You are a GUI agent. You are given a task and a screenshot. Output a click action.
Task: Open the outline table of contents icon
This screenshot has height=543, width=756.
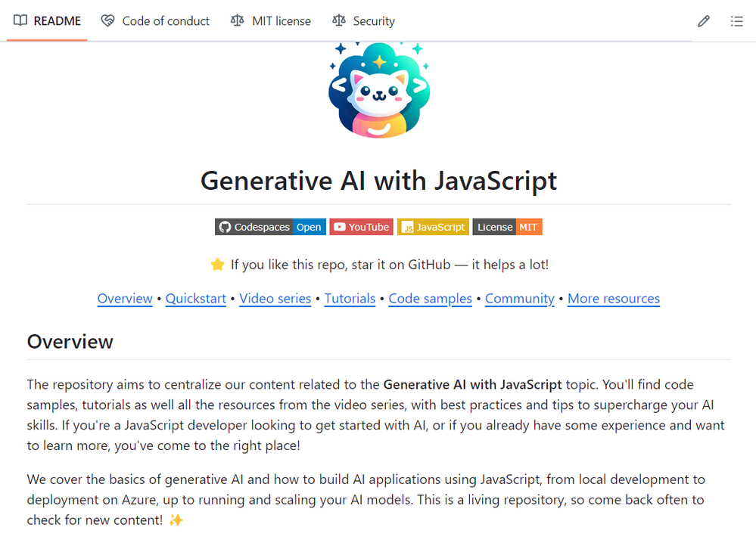click(x=736, y=21)
